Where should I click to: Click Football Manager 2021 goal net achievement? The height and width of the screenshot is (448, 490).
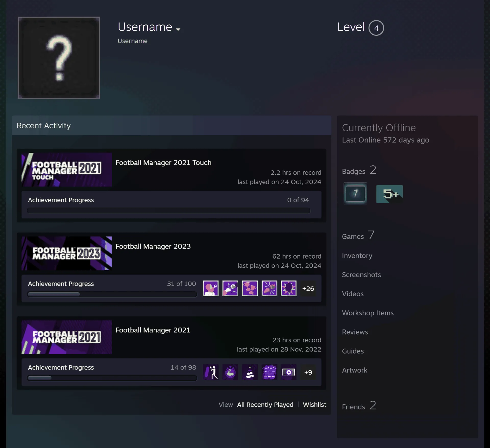point(289,372)
